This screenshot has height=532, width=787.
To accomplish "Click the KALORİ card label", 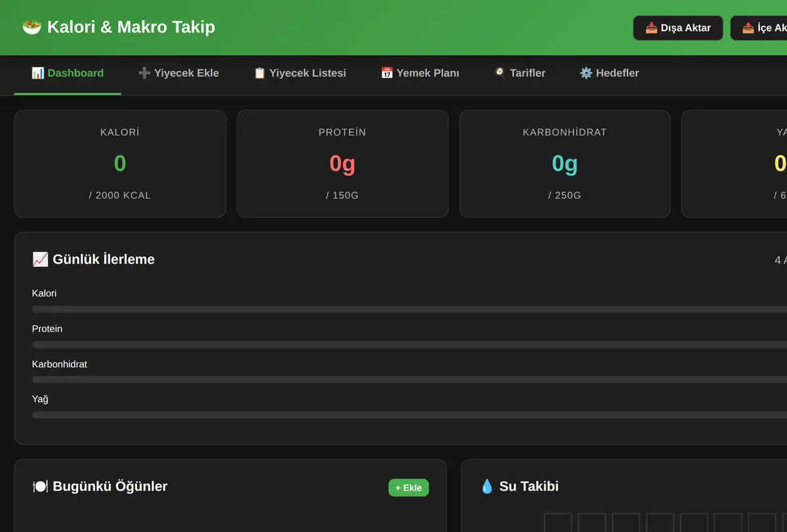I will tap(120, 133).
